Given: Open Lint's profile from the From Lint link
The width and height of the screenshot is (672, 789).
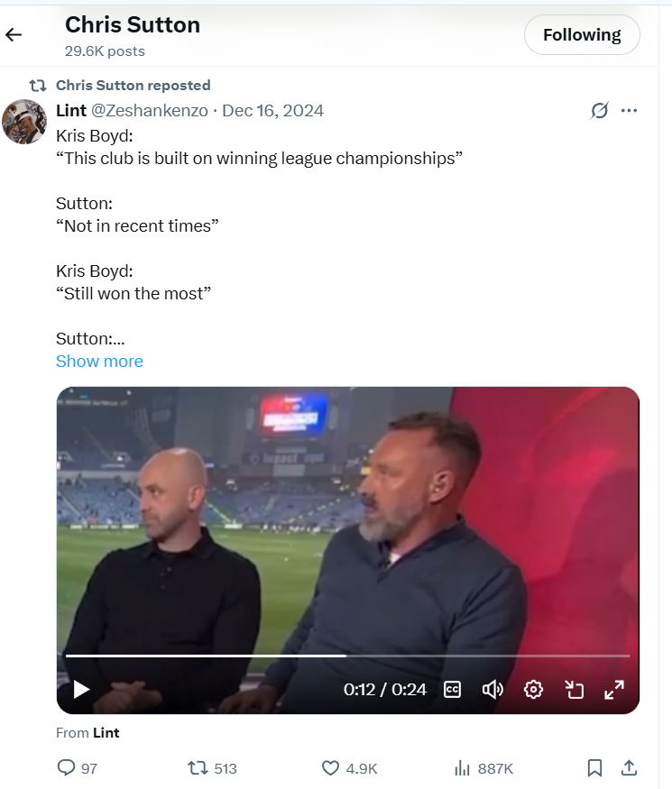Looking at the screenshot, I should pyautogui.click(x=106, y=732).
